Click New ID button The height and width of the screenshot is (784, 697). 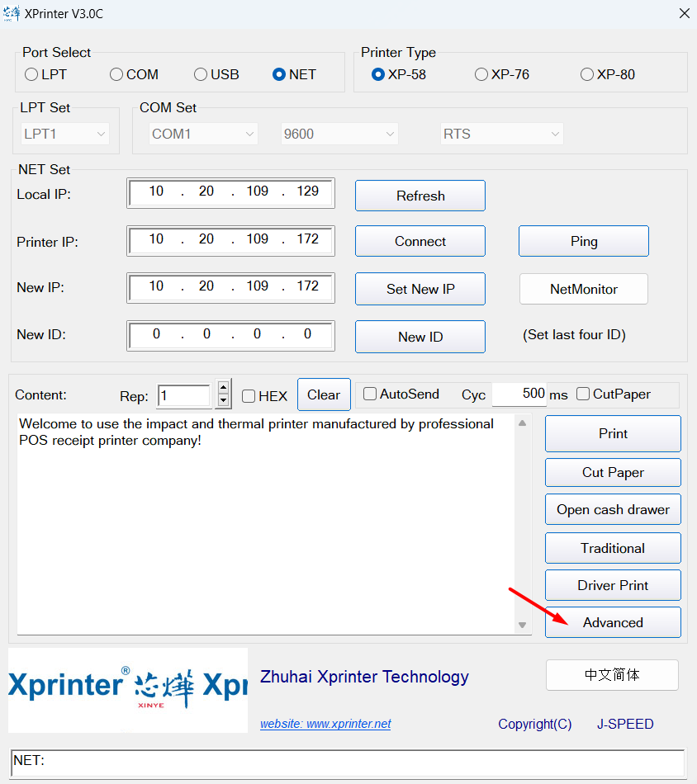(420, 336)
